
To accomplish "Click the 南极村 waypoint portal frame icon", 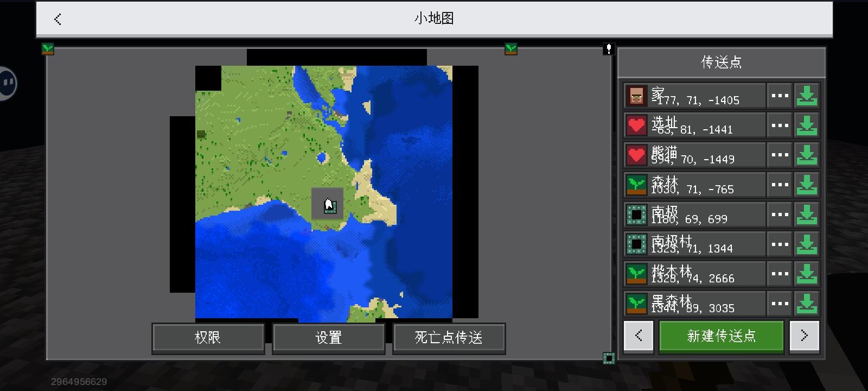I will (636, 244).
